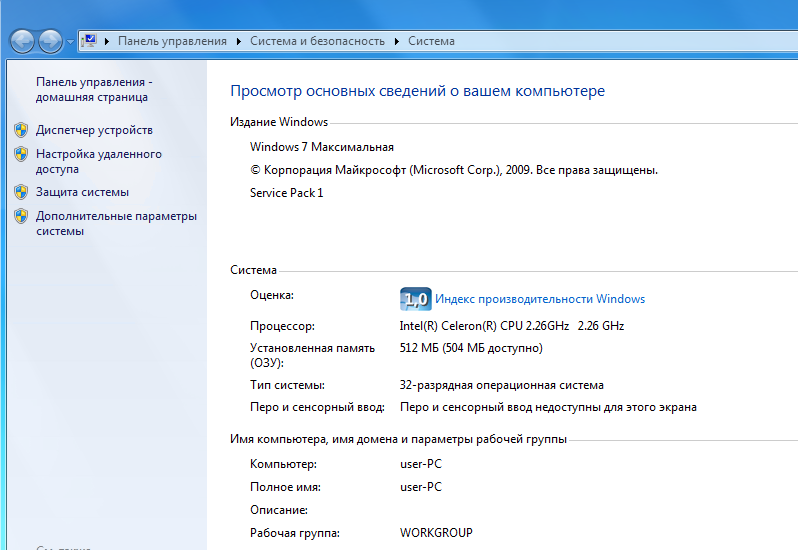Click the Описание: label
The height and width of the screenshot is (550, 798).
click(279, 510)
